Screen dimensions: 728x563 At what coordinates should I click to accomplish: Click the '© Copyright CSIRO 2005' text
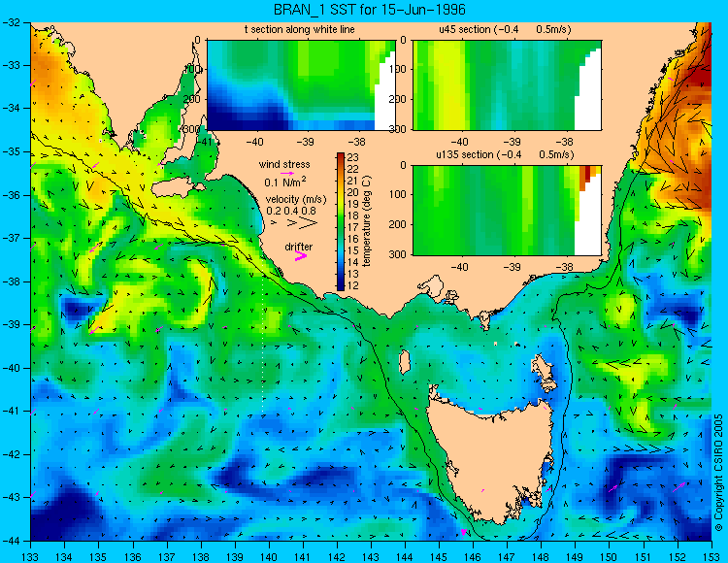click(718, 473)
